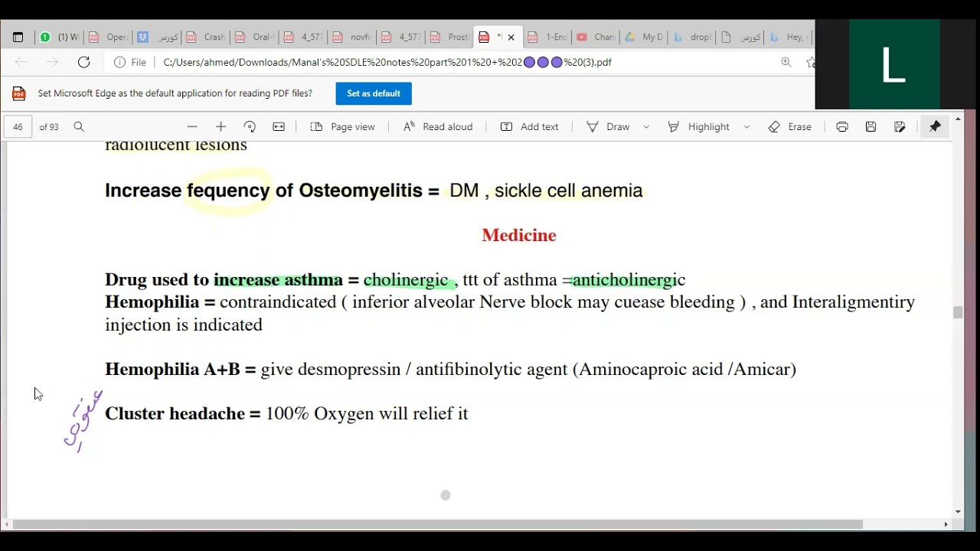Click the vertical scrollbar up arrow

click(958, 119)
